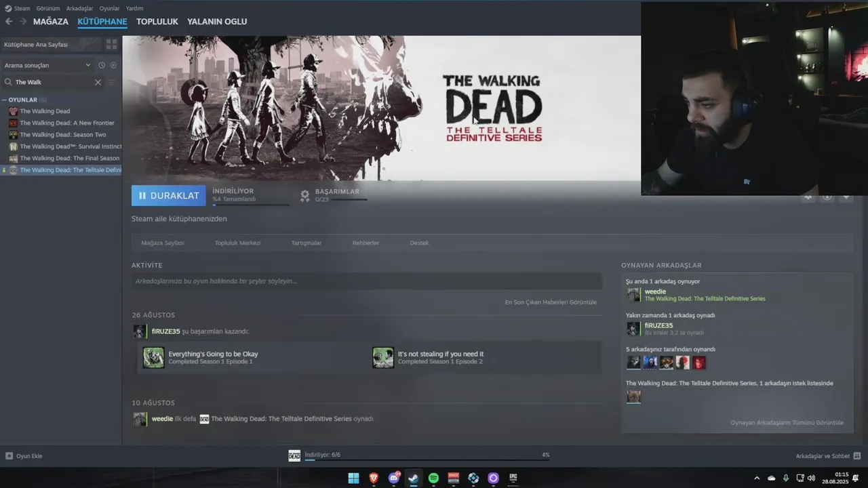Open Oynayan Arkadaşların Tümünü Görüntüle
Image resolution: width=868 pixels, height=488 pixels.
click(787, 423)
